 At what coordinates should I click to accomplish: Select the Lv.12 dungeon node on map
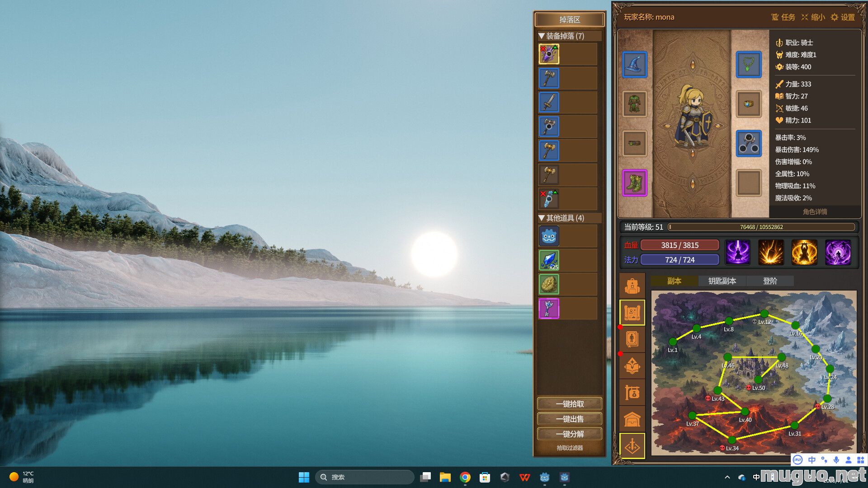coord(764,314)
